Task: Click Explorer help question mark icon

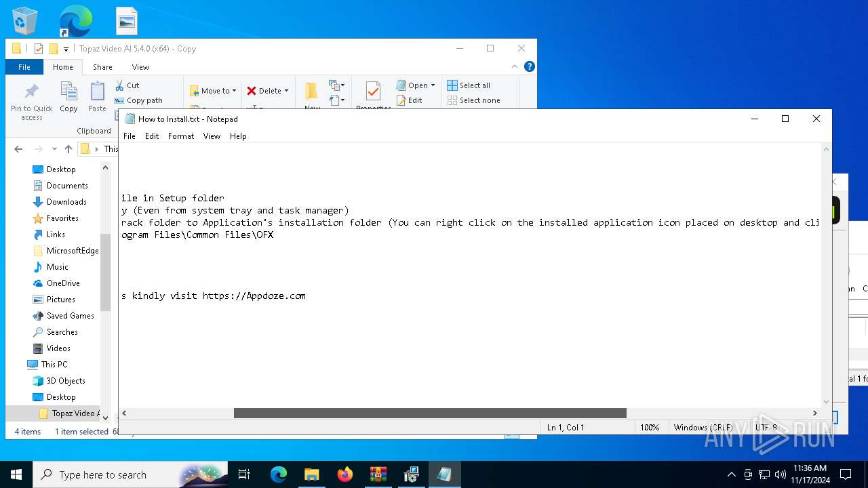Action: pos(530,66)
